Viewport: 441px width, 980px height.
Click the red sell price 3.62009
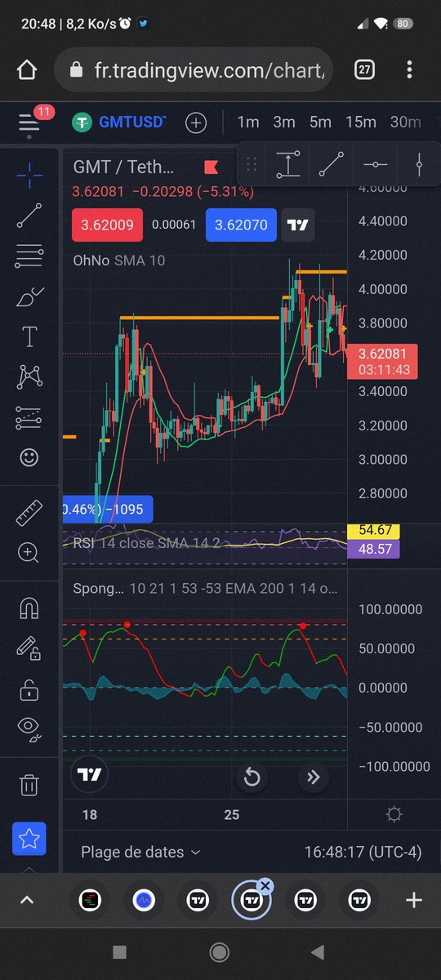pos(107,225)
